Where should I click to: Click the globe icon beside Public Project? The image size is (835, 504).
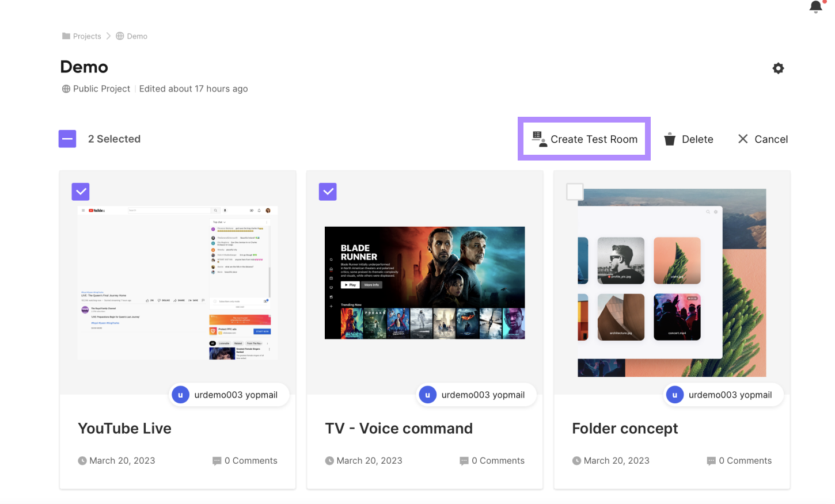[66, 89]
